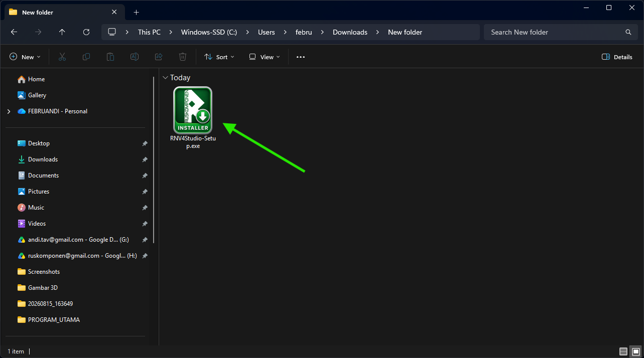The height and width of the screenshot is (358, 644).
Task: Go up one folder level
Action: 62,32
